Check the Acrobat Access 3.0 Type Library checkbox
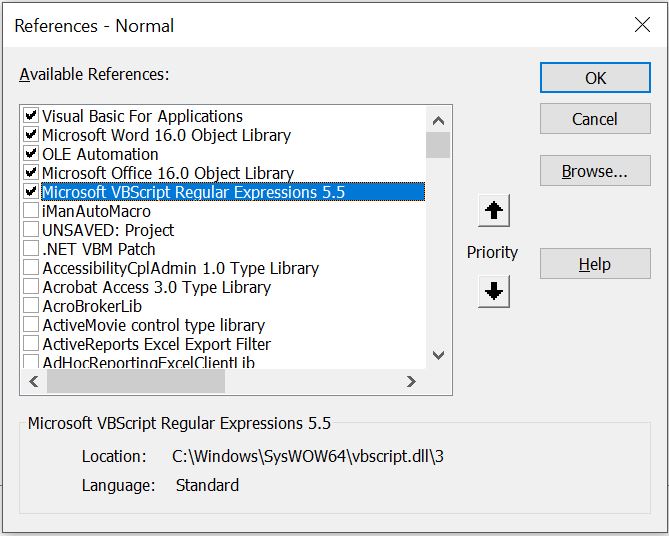 click(31, 286)
